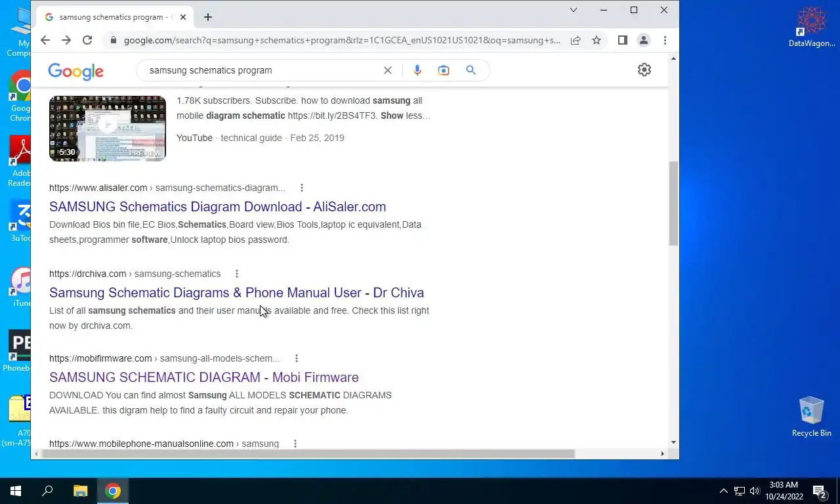Screen dimensions: 840x504
Task: Open Chrome profile avatar menu
Action: coord(644,40)
